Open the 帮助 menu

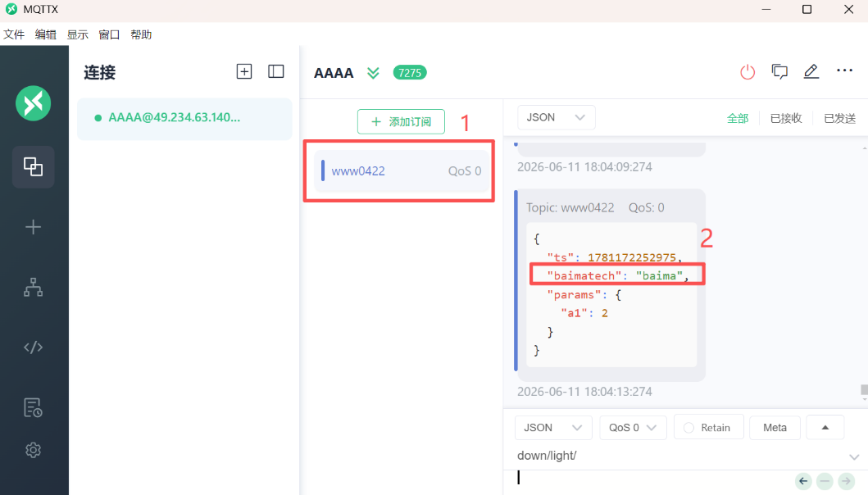(141, 35)
